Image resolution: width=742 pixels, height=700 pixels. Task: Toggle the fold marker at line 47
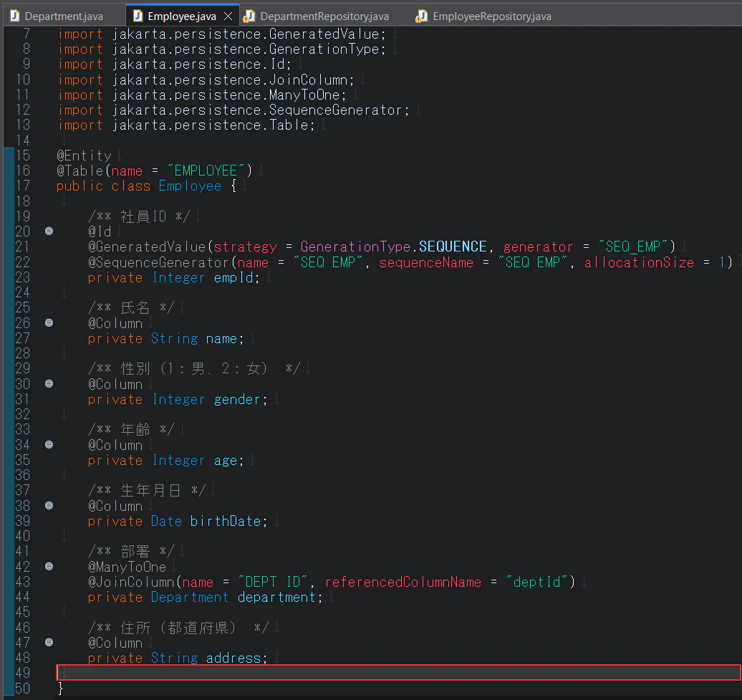click(49, 642)
